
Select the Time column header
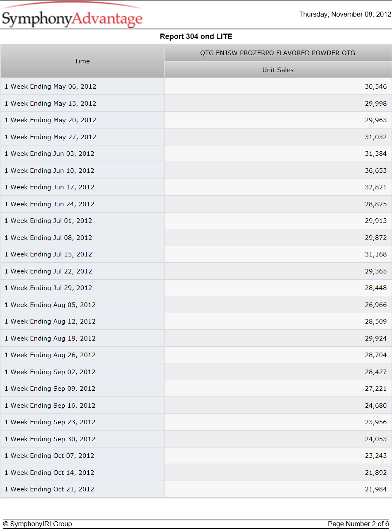pos(82,61)
